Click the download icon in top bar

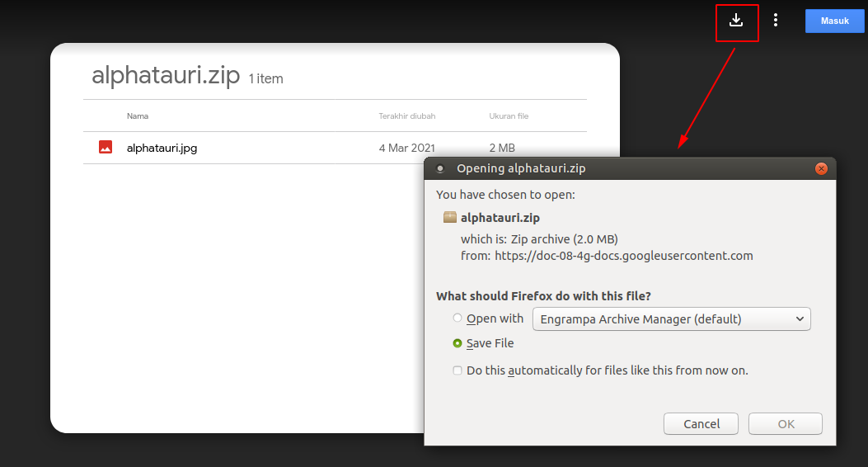(x=736, y=21)
